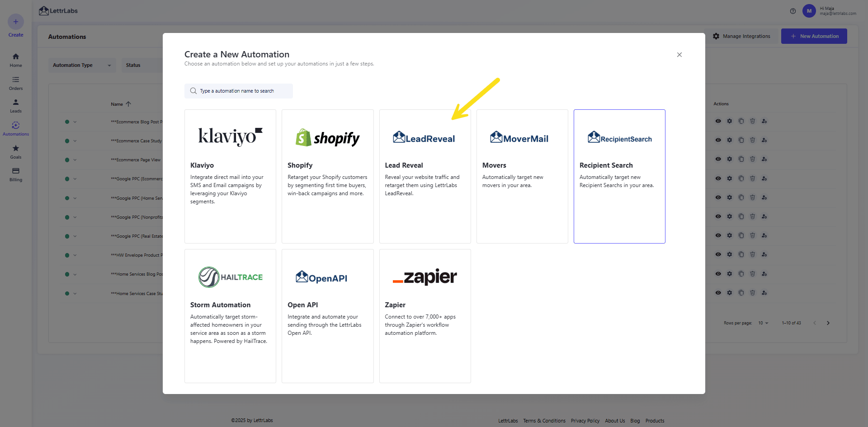Toggle eye icon for Google PPC (Home Serv row
Viewport: 868px width, 427px height.
click(x=718, y=197)
